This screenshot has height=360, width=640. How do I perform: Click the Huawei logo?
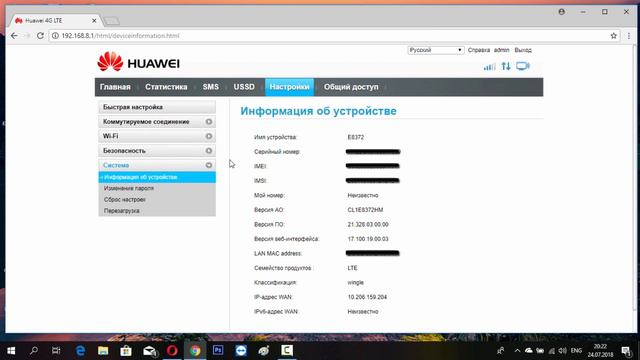pyautogui.click(x=139, y=62)
